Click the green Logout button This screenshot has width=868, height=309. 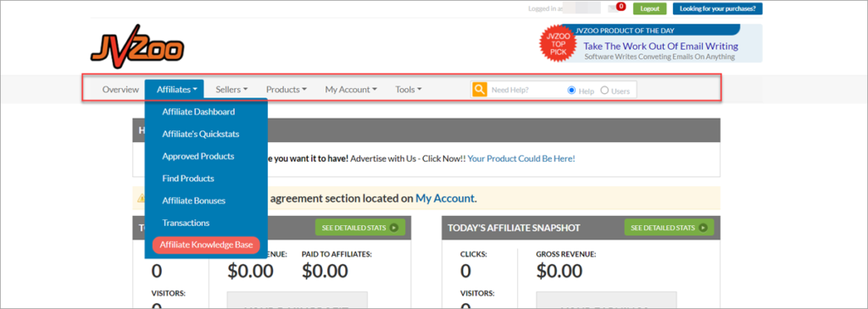click(x=649, y=8)
